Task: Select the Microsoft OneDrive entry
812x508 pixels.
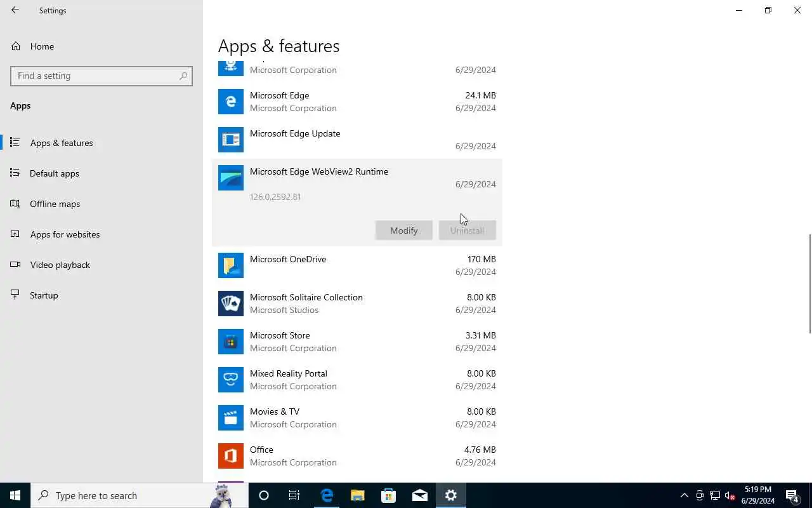Action: [357, 265]
